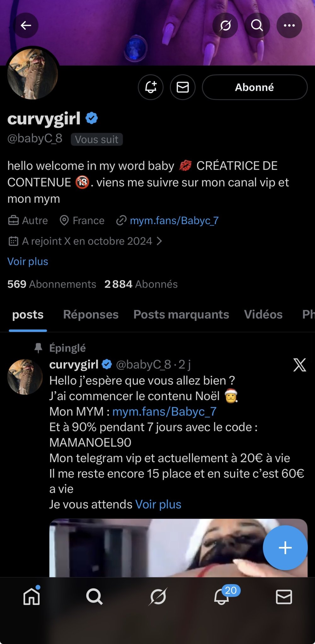Open notifications bell with 20 badge
Screen dimensions: 315x644
click(222, 597)
